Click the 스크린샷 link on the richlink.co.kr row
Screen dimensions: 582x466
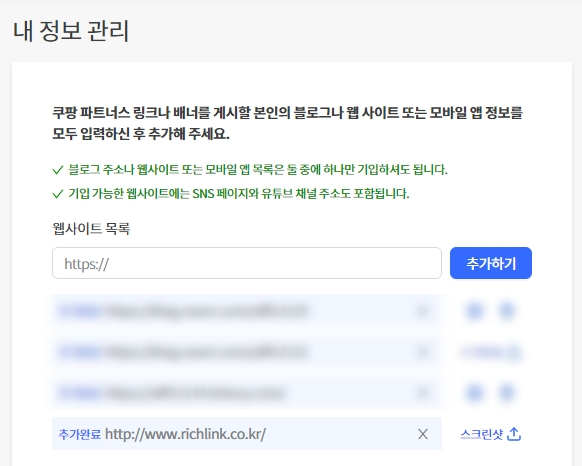482,434
